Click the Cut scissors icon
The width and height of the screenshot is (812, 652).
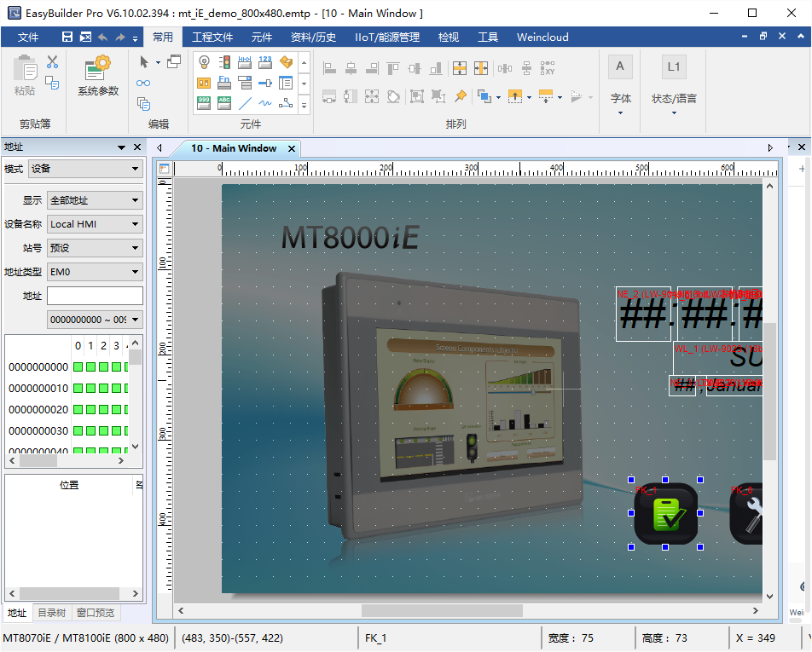52,62
